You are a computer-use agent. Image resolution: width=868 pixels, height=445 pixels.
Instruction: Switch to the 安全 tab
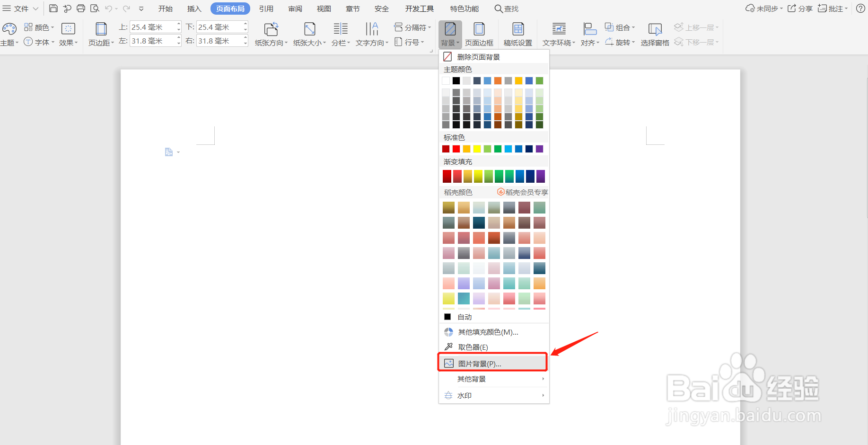pyautogui.click(x=382, y=9)
